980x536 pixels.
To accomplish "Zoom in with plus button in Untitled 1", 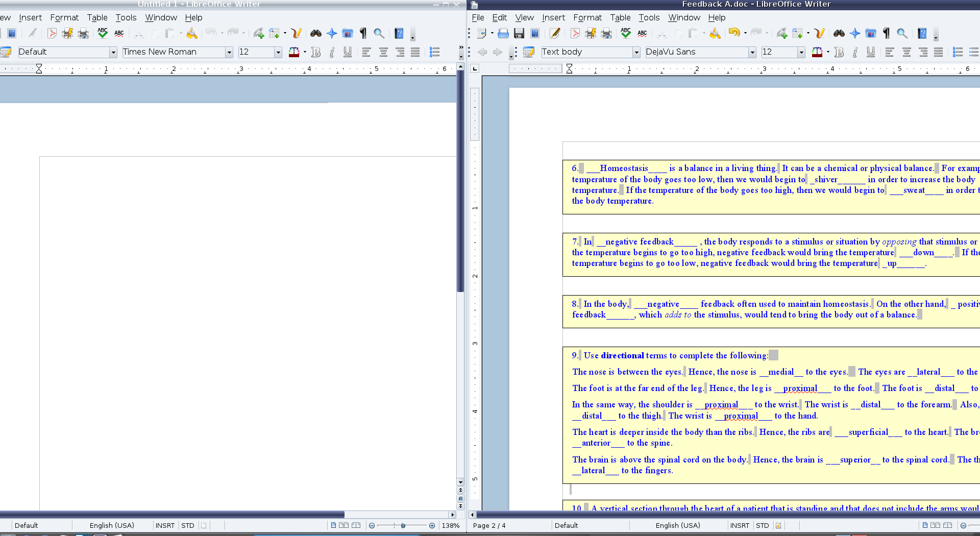I will pyautogui.click(x=432, y=525).
